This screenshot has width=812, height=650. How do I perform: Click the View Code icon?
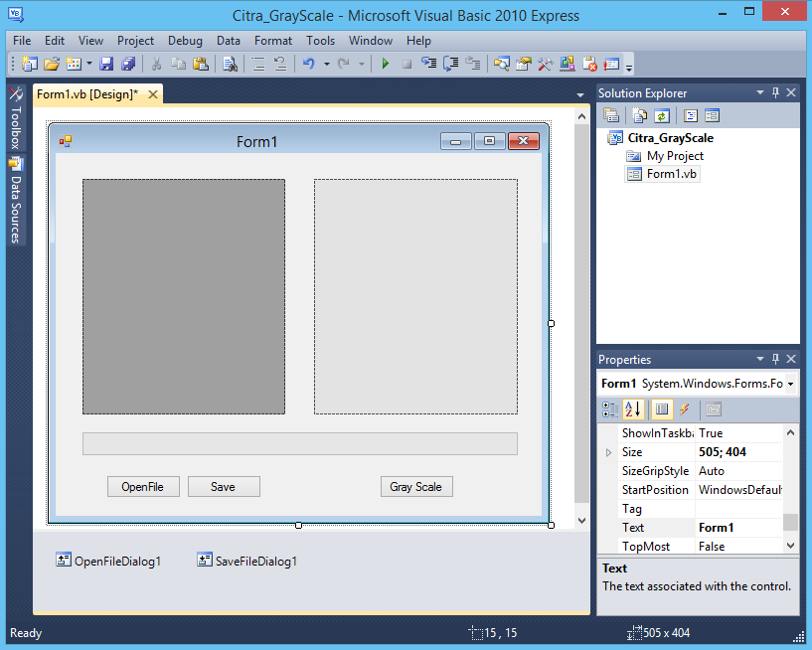pos(691,115)
